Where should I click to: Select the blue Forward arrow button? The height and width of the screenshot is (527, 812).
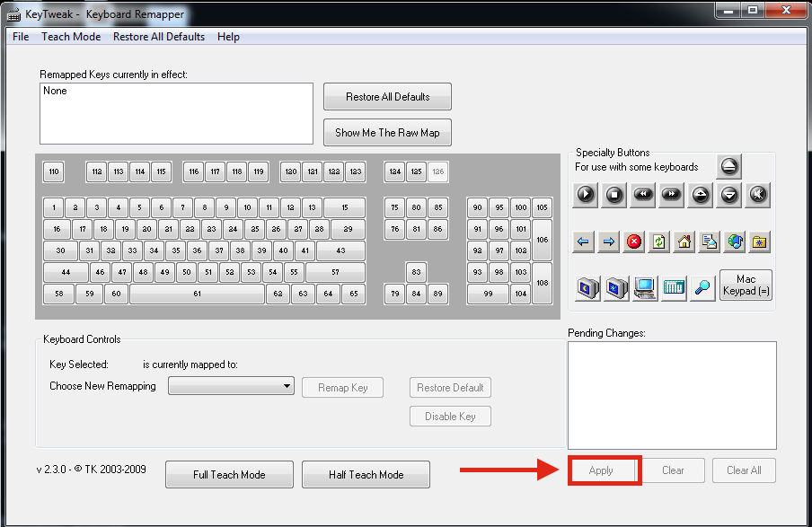(608, 242)
